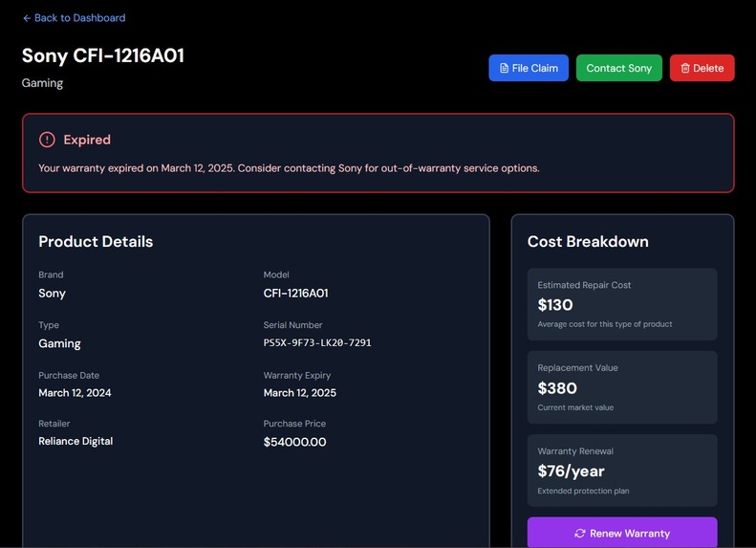Click the Retailer value Reliance Digital

click(76, 442)
